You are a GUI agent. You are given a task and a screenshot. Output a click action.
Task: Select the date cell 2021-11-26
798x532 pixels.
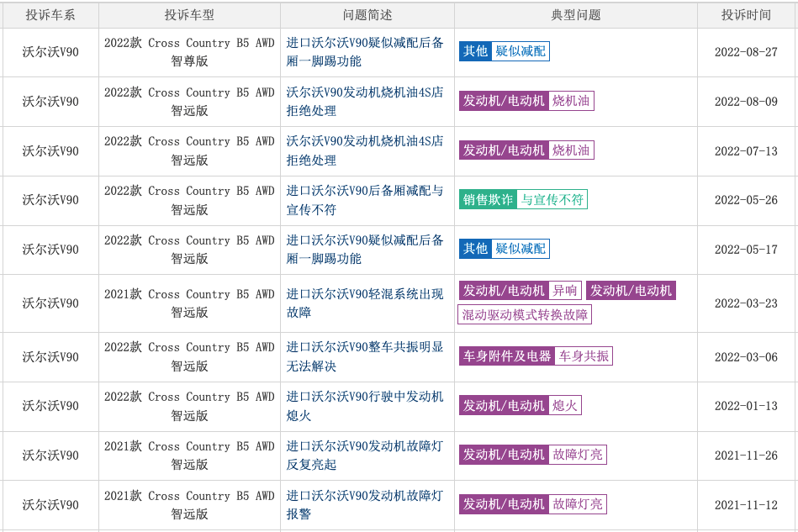pyautogui.click(x=746, y=456)
